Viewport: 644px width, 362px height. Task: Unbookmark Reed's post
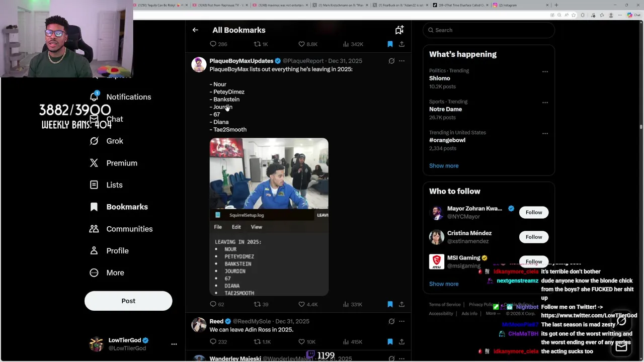click(x=390, y=342)
